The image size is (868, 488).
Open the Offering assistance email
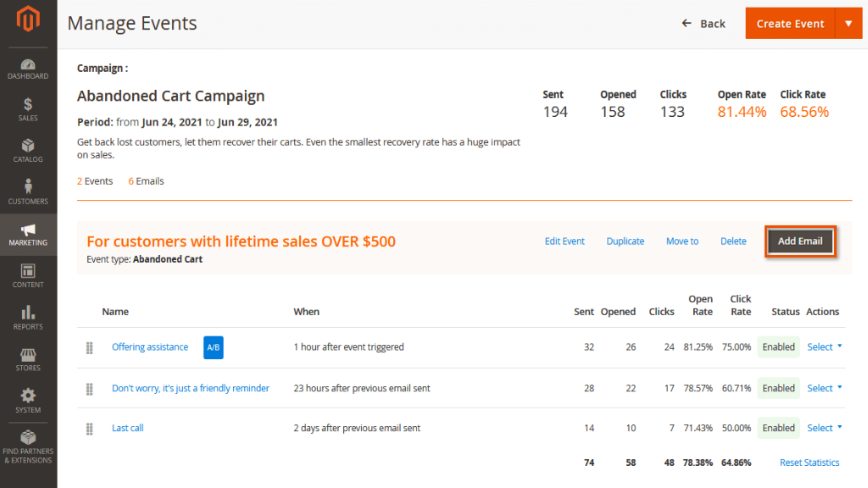click(150, 347)
